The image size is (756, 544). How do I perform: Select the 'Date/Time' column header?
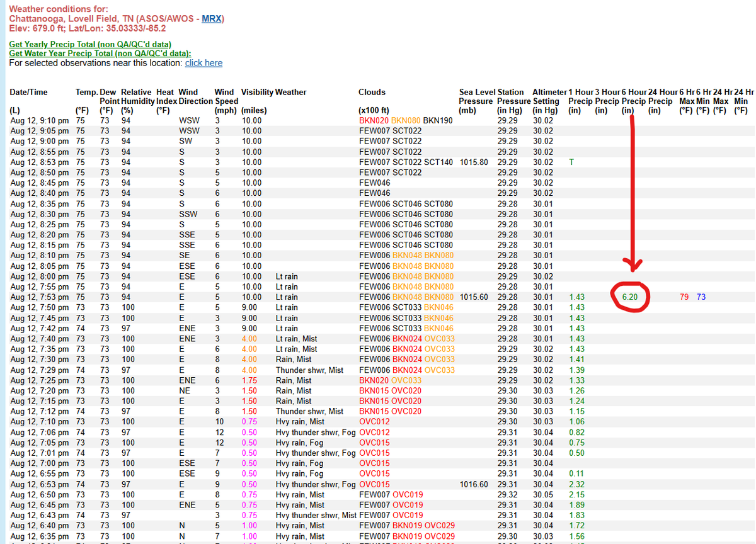(28, 92)
